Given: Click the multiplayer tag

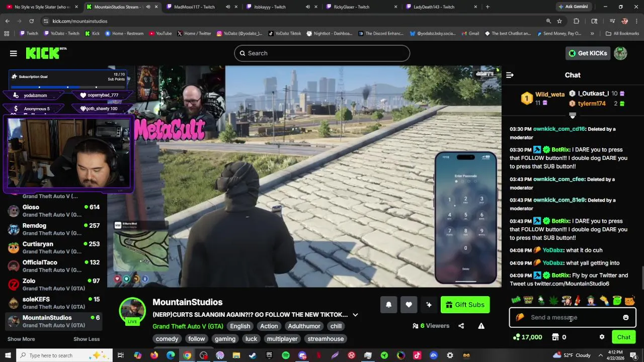Looking at the screenshot, I should pos(282,339).
